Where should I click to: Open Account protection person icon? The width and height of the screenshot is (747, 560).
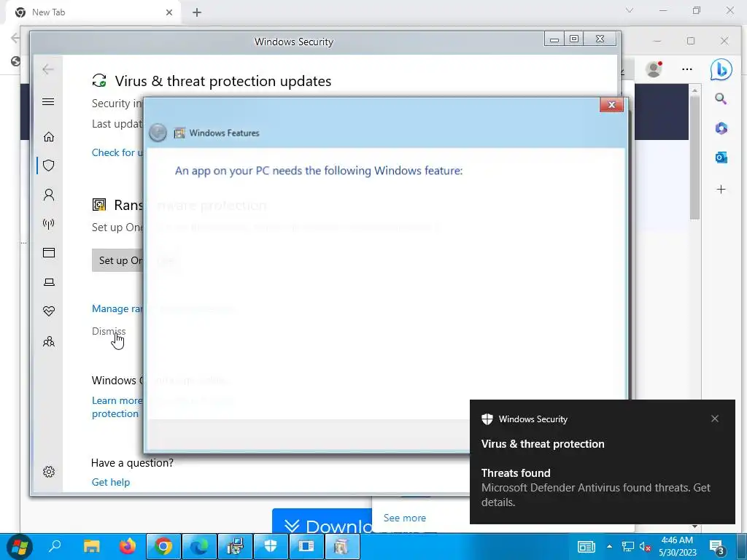(x=49, y=195)
